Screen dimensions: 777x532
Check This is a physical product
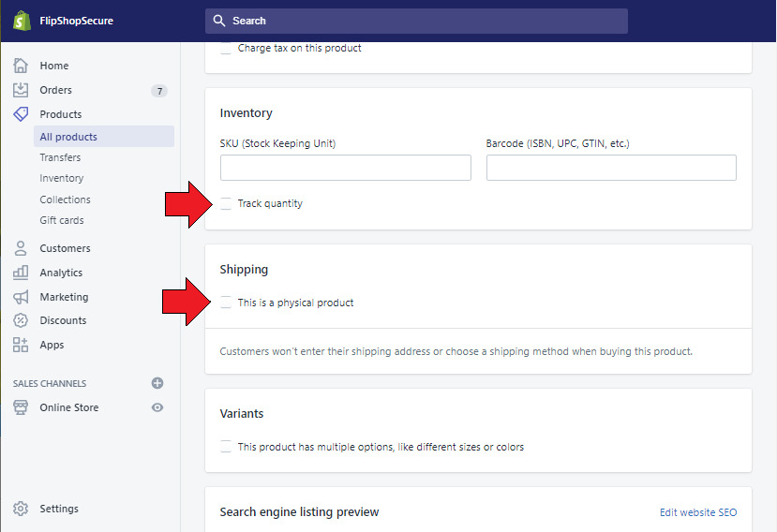pyautogui.click(x=226, y=303)
